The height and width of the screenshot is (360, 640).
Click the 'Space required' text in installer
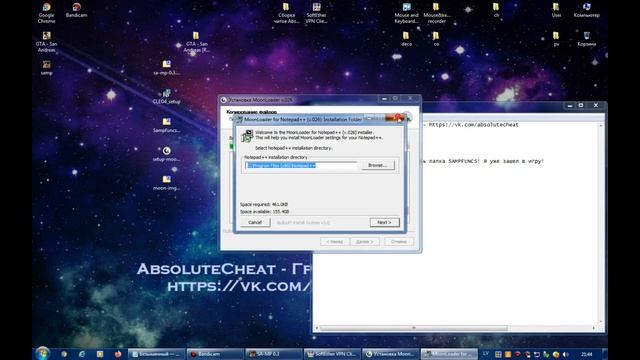click(264, 204)
